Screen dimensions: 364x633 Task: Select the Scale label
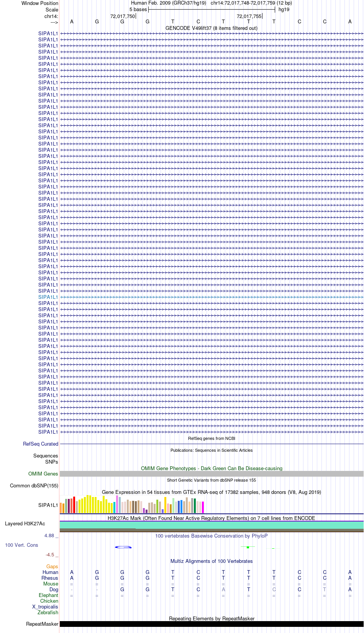pos(52,10)
